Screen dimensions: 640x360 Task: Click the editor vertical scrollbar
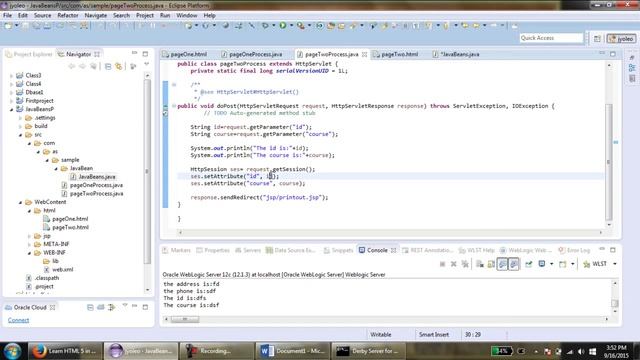(609, 161)
